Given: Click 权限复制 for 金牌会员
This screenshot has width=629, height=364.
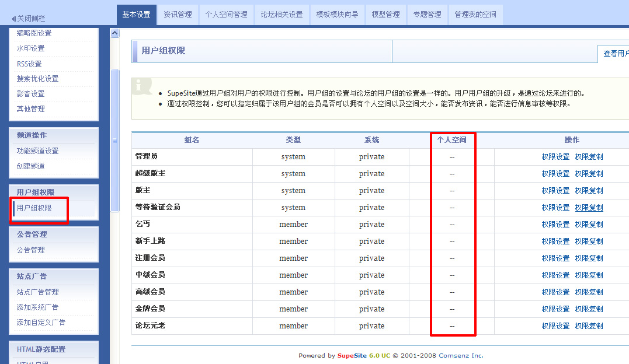Looking at the screenshot, I should [589, 309].
